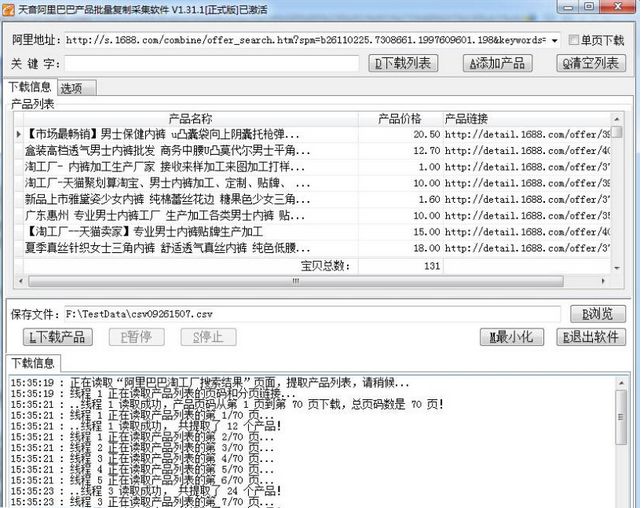
Task: Click product list horizontal scrollbar thumb
Action: 296,281
